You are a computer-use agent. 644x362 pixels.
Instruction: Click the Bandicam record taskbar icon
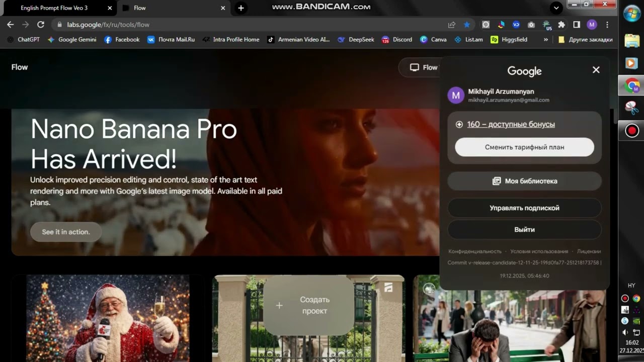[631, 131]
